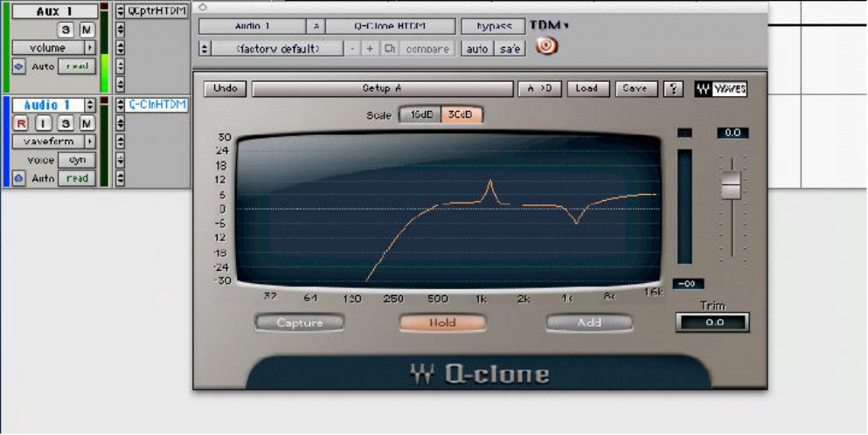Toggle the Hold button in Q-Clone
This screenshot has height=435, width=868.
pyautogui.click(x=442, y=322)
